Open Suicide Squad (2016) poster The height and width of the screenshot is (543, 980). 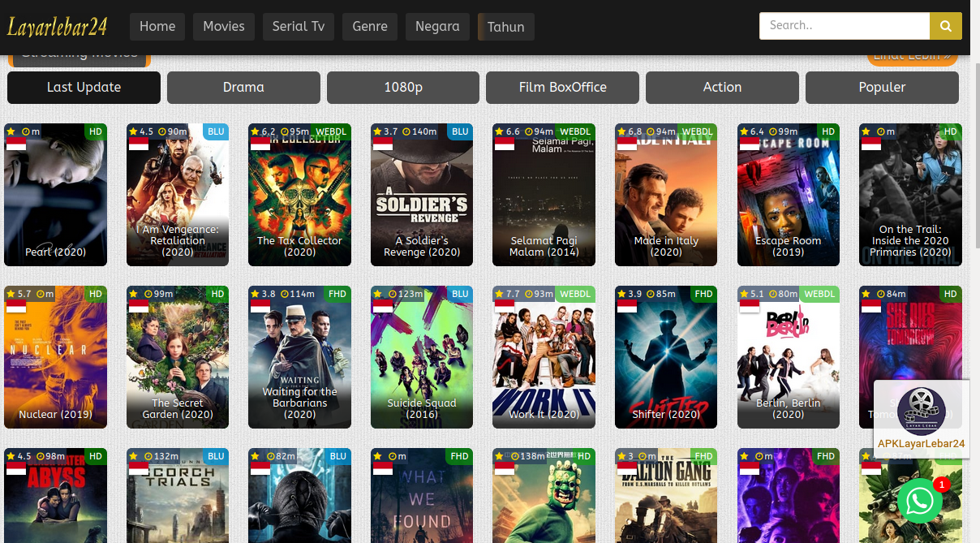pyautogui.click(x=422, y=357)
